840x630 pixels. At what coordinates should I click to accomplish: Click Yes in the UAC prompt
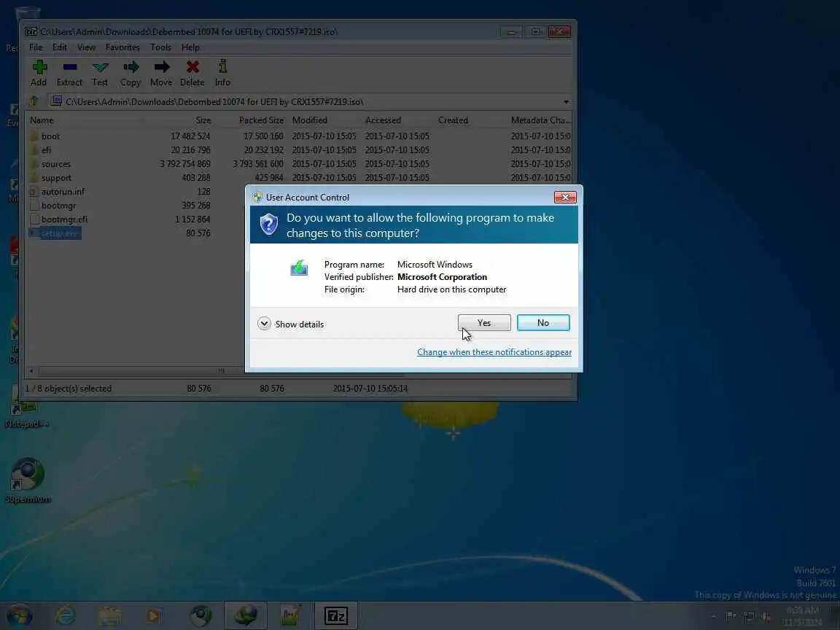[x=484, y=322]
